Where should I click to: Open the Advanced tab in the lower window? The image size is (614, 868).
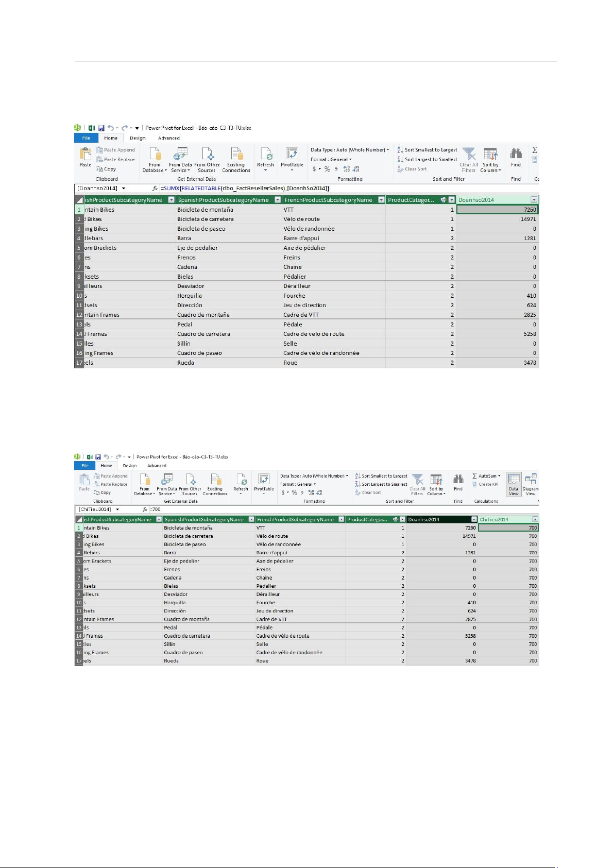pos(157,466)
